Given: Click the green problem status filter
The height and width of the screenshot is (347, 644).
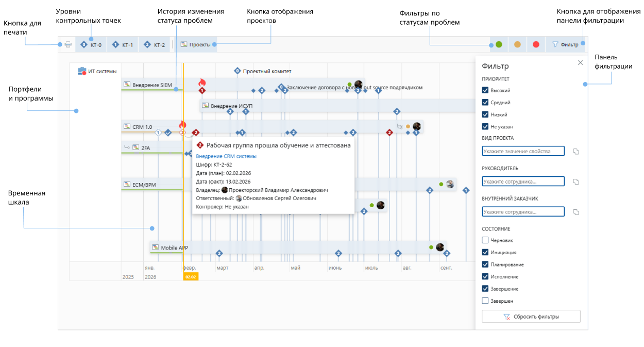Looking at the screenshot, I should click(499, 45).
